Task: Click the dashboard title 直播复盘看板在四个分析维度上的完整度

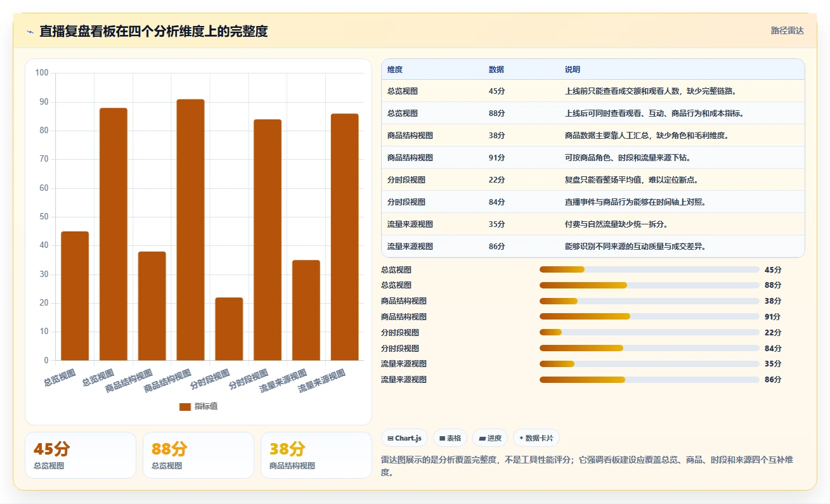Action: click(x=153, y=31)
